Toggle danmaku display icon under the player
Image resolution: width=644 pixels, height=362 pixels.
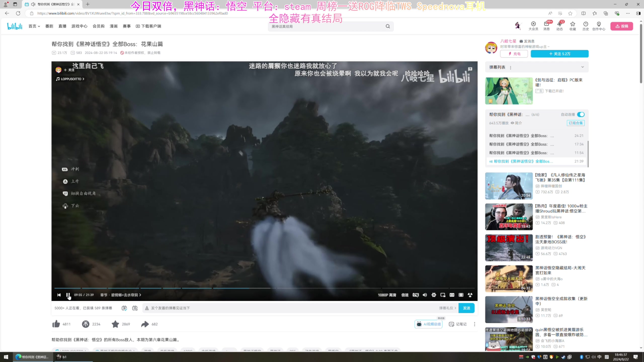pos(124,308)
